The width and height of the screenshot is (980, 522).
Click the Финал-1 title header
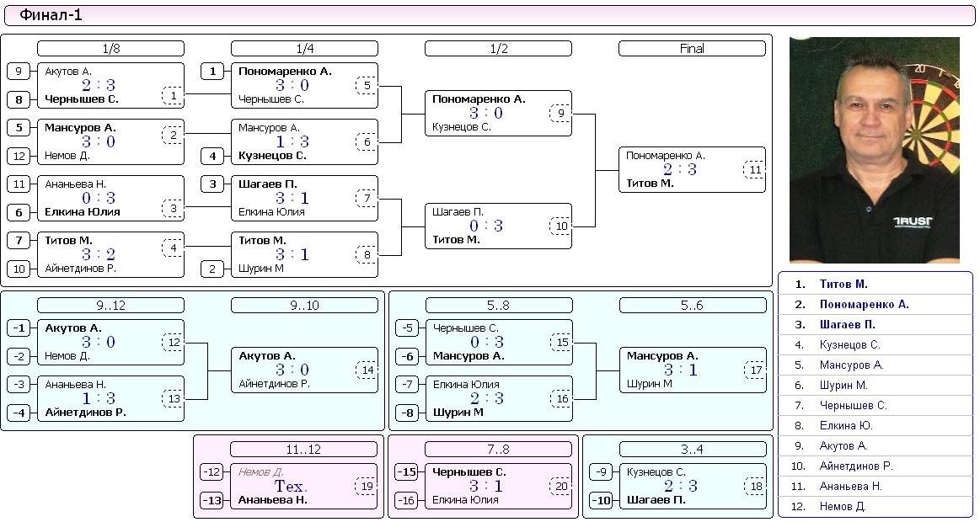click(x=490, y=16)
